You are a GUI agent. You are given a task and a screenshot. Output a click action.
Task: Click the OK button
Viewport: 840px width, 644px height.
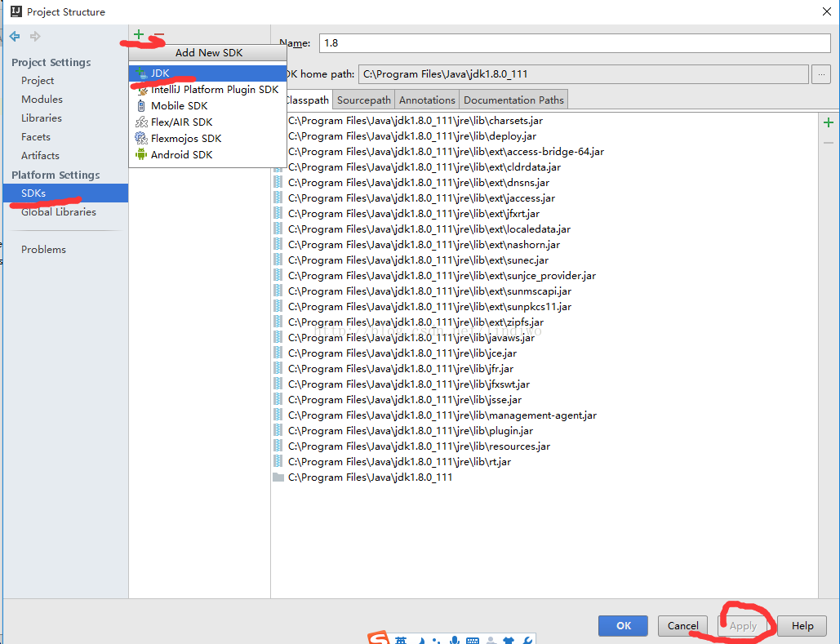[x=623, y=625]
